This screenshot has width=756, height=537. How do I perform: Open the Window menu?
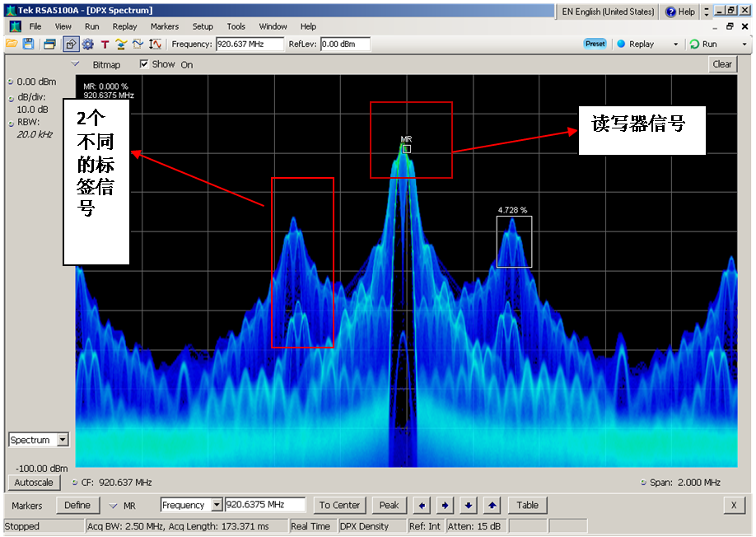click(x=273, y=26)
